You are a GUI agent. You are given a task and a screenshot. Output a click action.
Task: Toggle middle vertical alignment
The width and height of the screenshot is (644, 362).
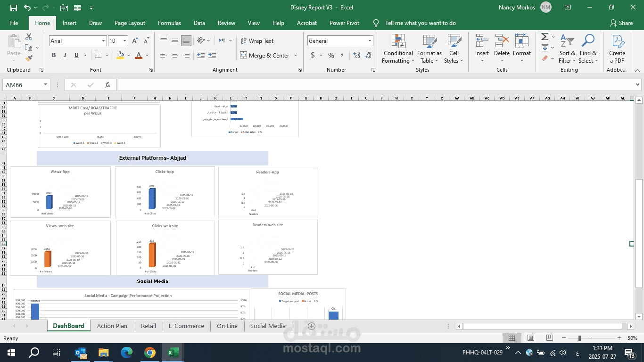pos(175,41)
